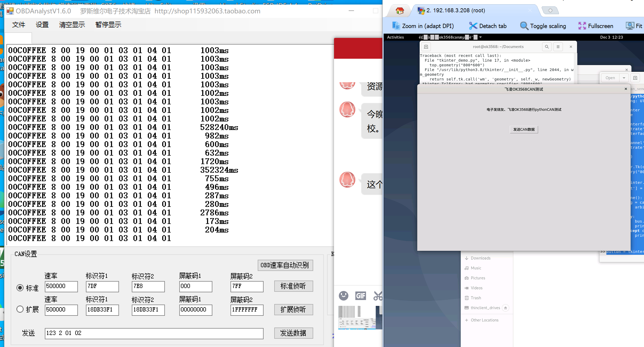Click the 扩展侦听 button

click(293, 310)
